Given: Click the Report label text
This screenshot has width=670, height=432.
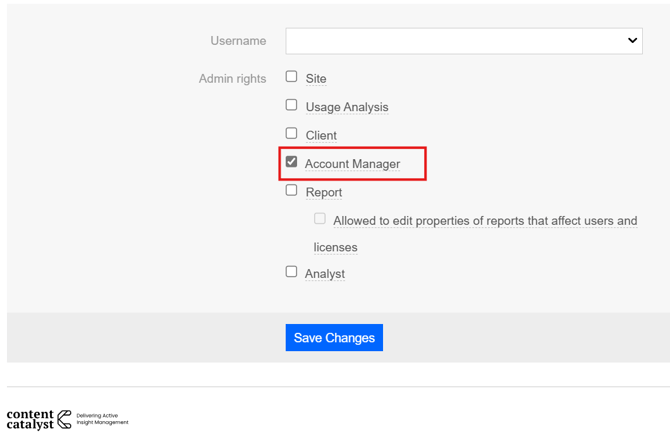Looking at the screenshot, I should point(324,193).
